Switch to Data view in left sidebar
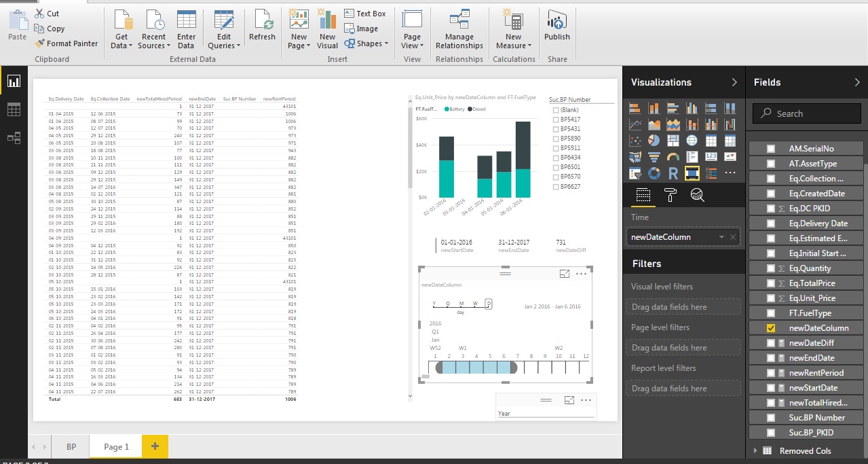Viewport: 868px width, 464px height. click(x=14, y=109)
